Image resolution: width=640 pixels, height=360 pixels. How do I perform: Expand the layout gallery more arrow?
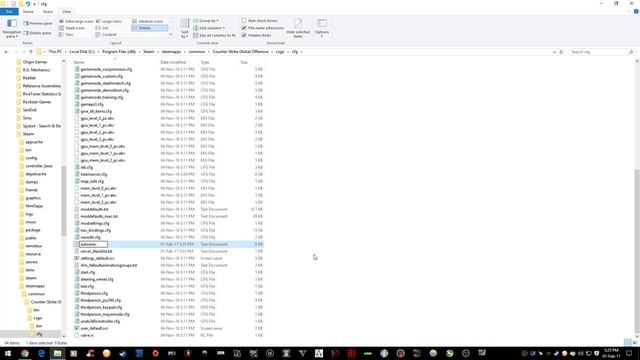[171, 35]
